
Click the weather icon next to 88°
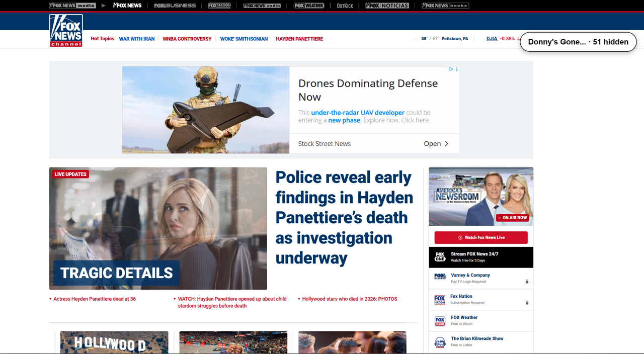[x=416, y=39]
